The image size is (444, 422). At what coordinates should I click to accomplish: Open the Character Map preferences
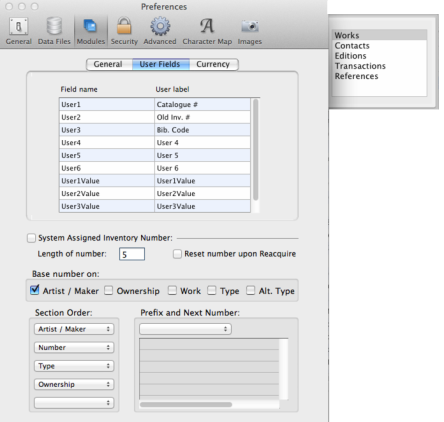pyautogui.click(x=207, y=31)
